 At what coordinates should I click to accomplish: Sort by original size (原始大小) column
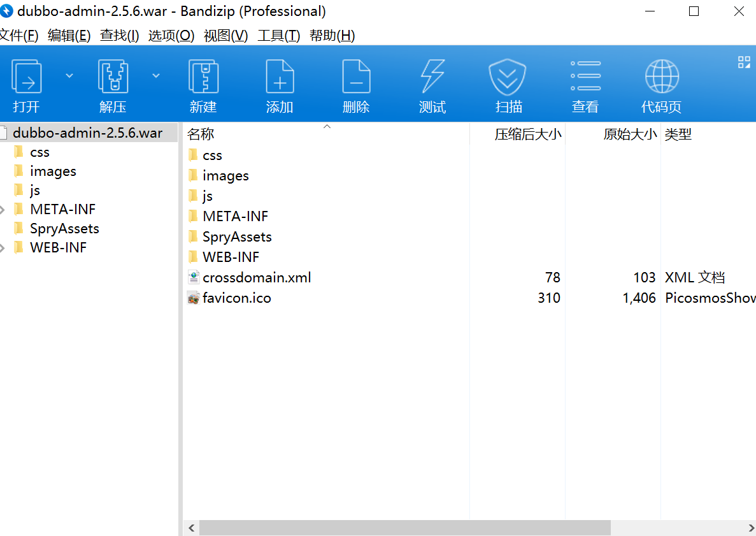pyautogui.click(x=629, y=134)
